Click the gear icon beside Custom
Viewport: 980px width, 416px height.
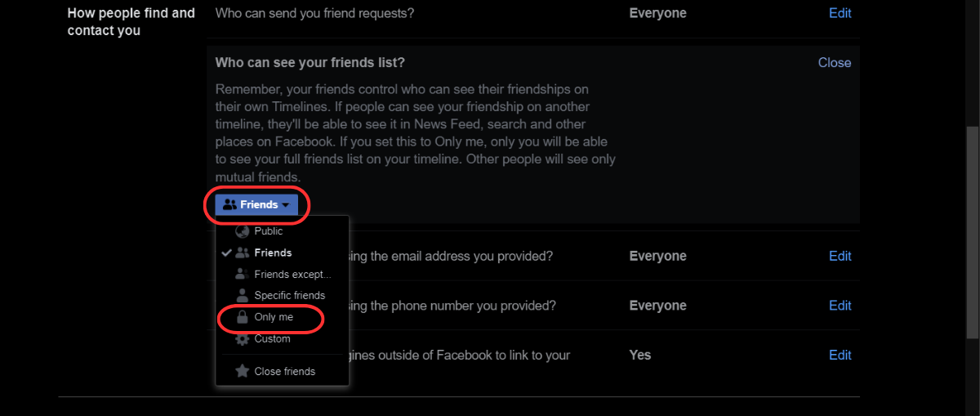(x=242, y=338)
